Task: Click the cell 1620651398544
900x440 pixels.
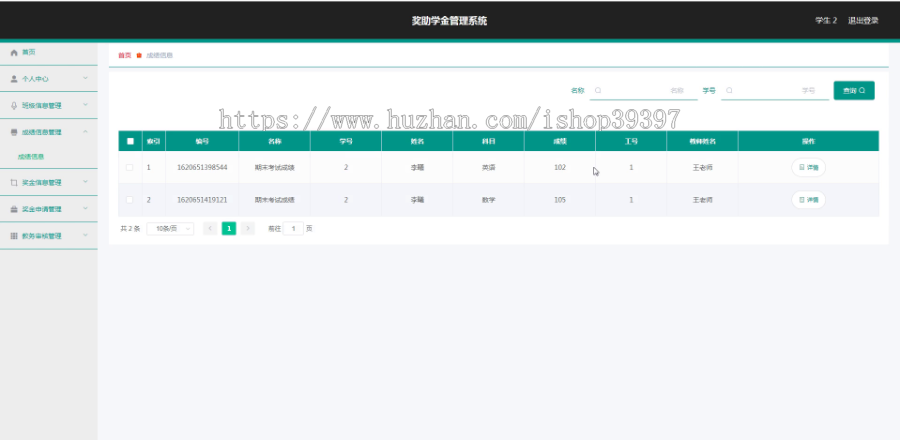Action: click(x=202, y=168)
